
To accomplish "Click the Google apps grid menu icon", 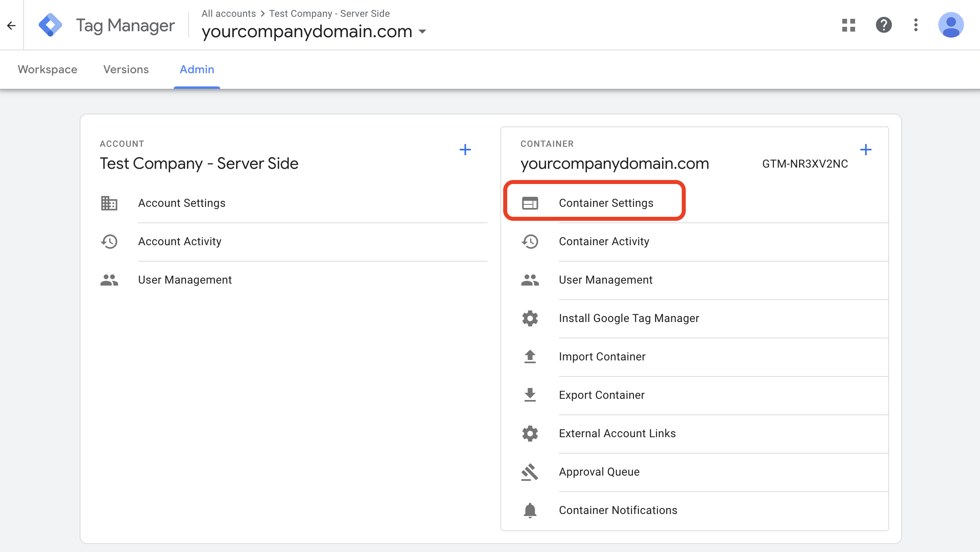I will (x=849, y=26).
